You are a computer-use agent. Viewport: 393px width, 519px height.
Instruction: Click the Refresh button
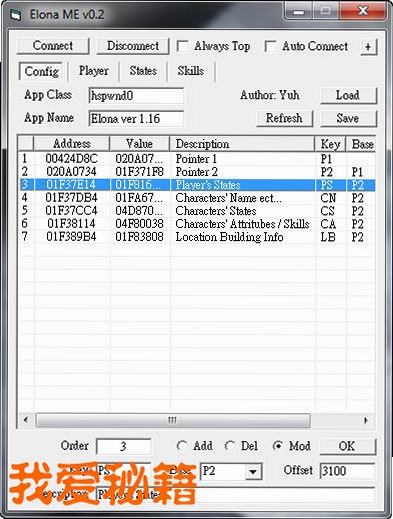pyautogui.click(x=284, y=118)
